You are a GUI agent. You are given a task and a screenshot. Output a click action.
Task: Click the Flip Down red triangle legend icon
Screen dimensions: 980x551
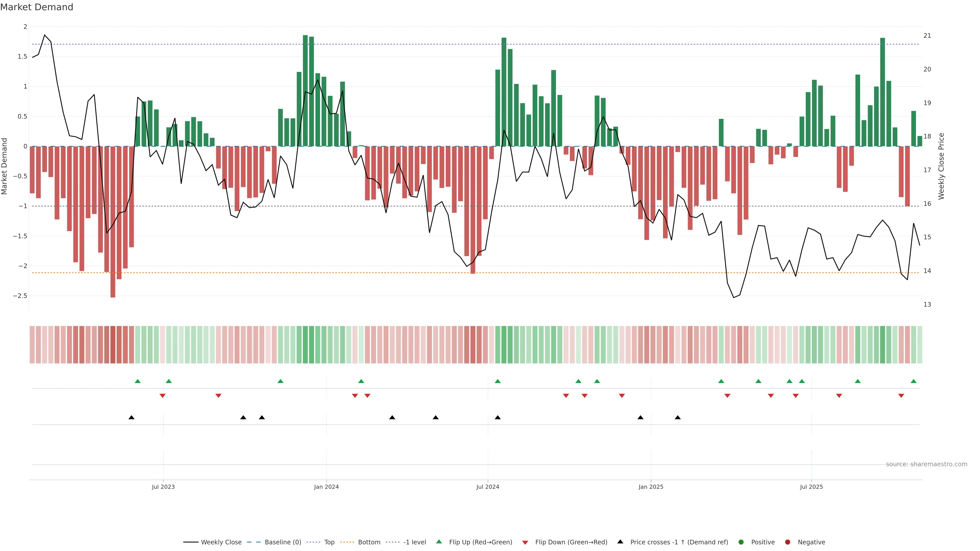click(x=525, y=542)
